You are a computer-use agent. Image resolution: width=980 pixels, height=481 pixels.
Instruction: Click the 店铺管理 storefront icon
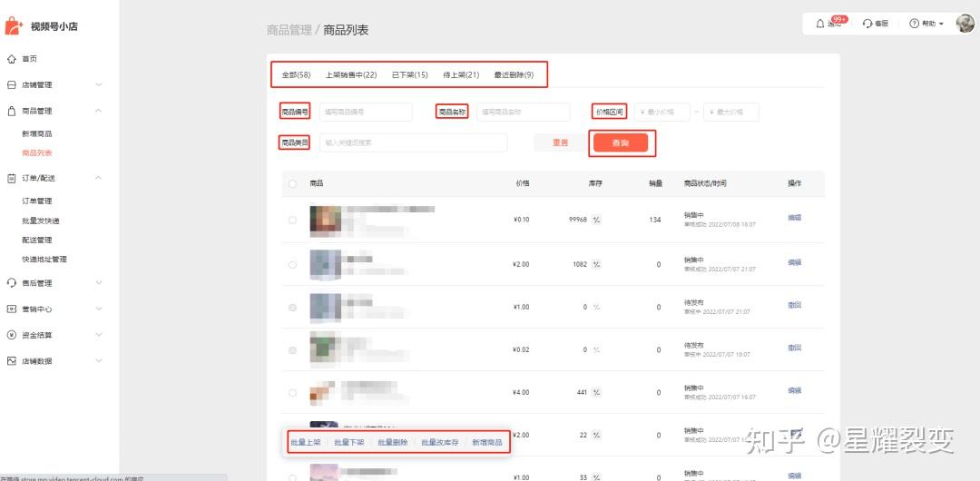click(11, 85)
